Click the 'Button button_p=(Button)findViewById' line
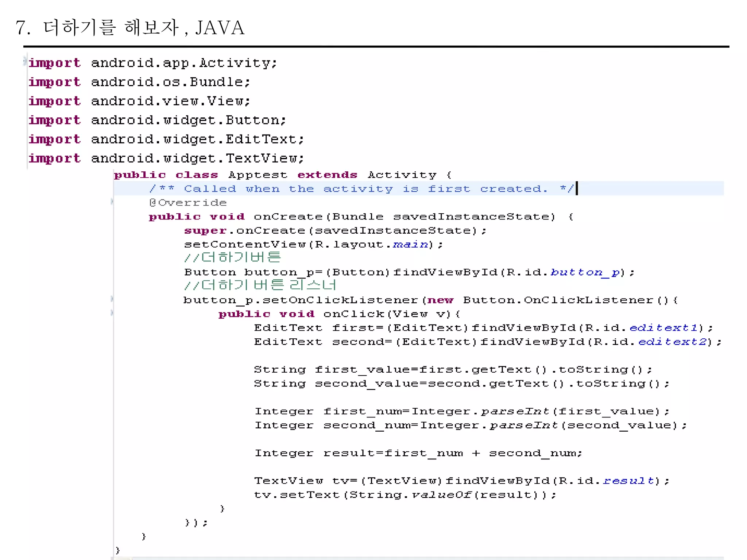The width and height of the screenshot is (747, 560). pyautogui.click(x=409, y=272)
